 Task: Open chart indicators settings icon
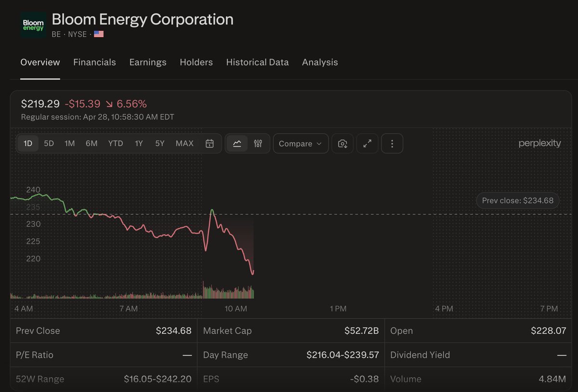[x=258, y=144]
